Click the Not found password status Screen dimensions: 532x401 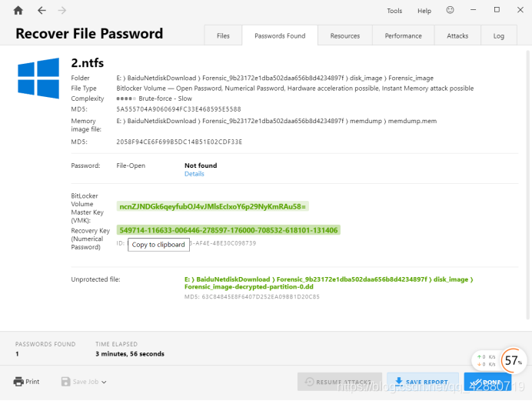click(x=201, y=165)
